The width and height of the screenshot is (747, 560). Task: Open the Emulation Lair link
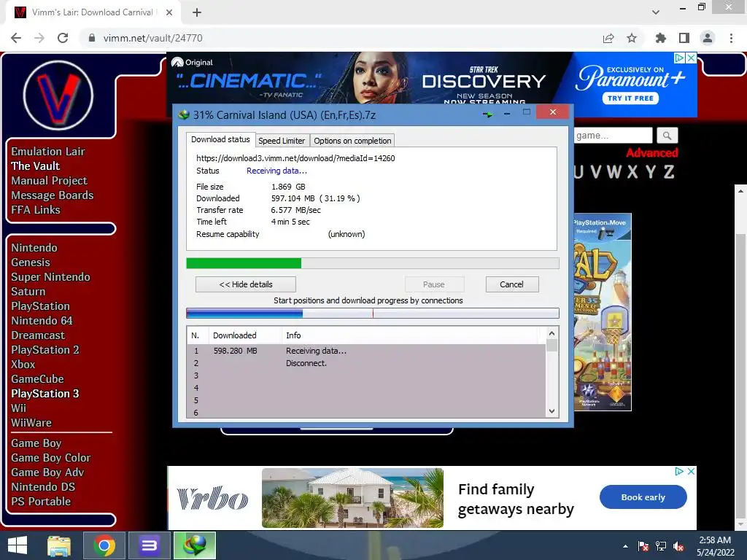pyautogui.click(x=48, y=152)
